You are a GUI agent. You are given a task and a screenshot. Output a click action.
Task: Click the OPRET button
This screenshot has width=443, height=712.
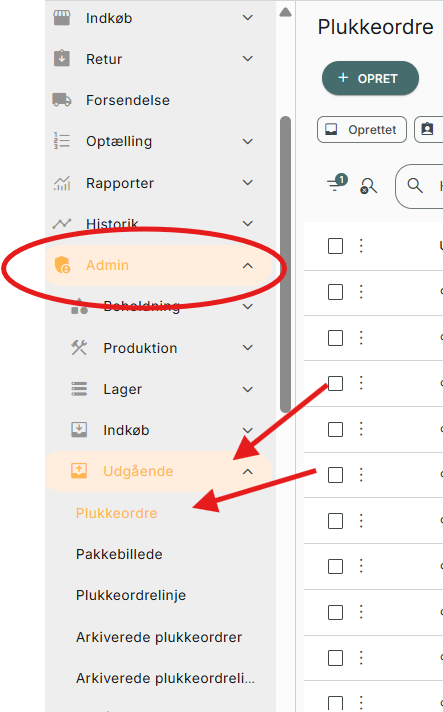point(370,78)
